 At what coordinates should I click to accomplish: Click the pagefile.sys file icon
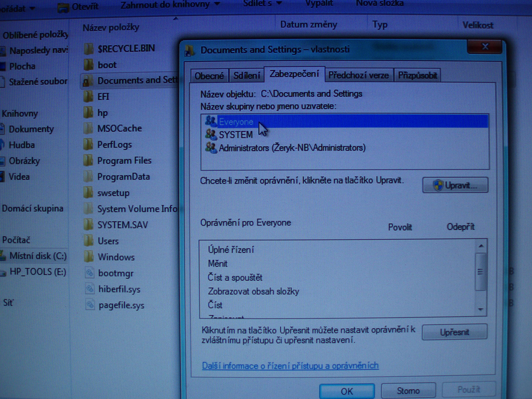(90, 305)
